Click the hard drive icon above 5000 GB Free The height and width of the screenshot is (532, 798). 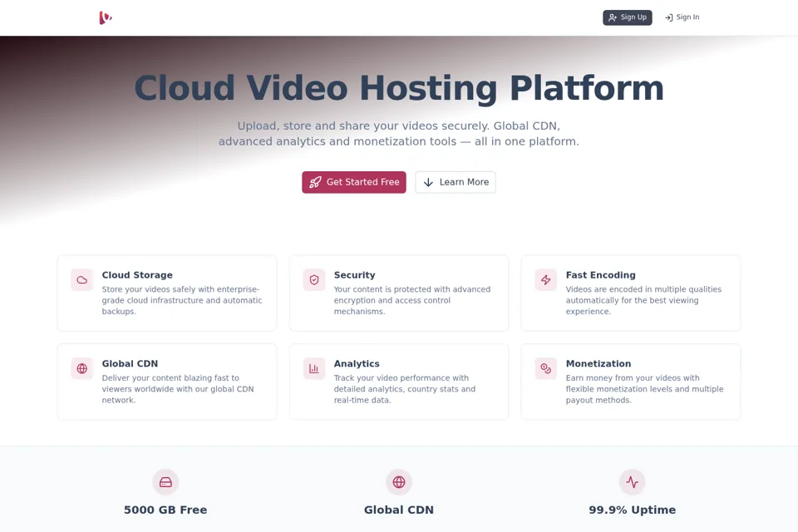point(165,482)
